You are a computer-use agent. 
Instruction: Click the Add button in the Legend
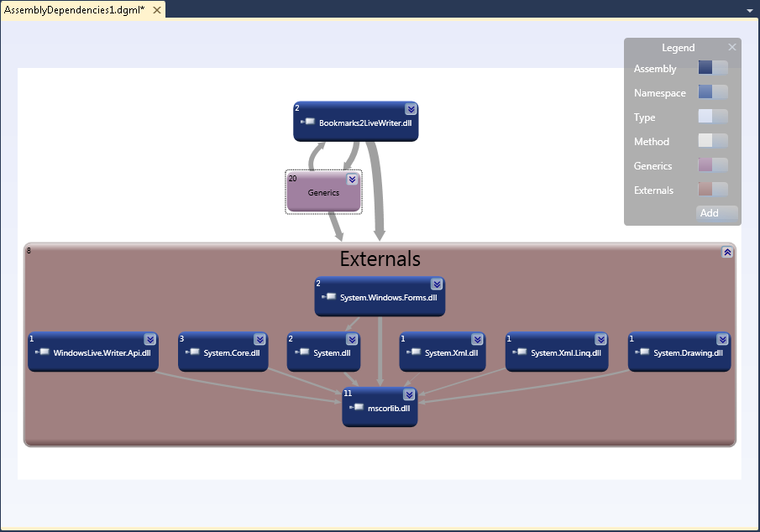[x=717, y=213]
